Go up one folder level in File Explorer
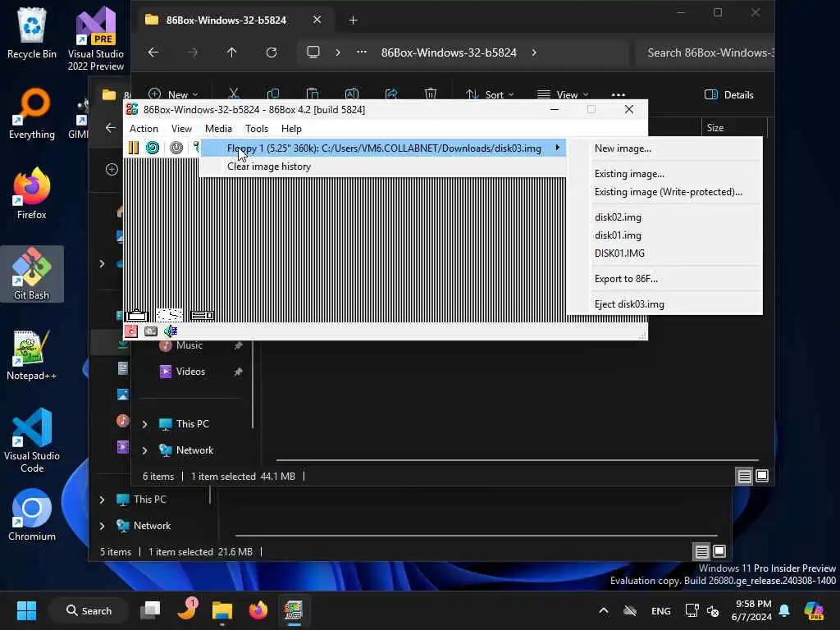The width and height of the screenshot is (840, 630). point(231,52)
